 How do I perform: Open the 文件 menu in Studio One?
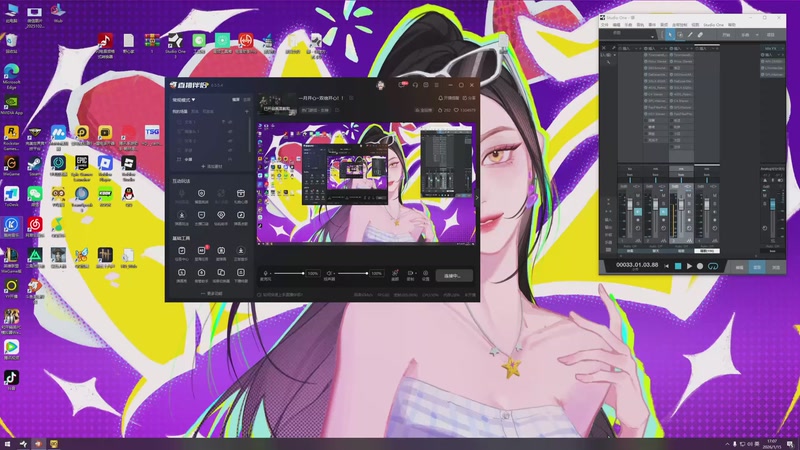click(605, 24)
